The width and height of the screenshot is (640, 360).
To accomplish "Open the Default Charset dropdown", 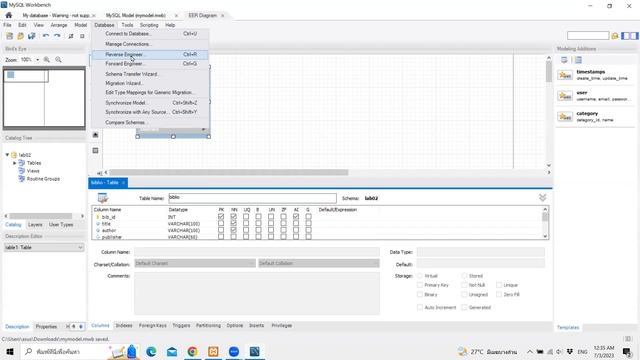I will [x=195, y=263].
